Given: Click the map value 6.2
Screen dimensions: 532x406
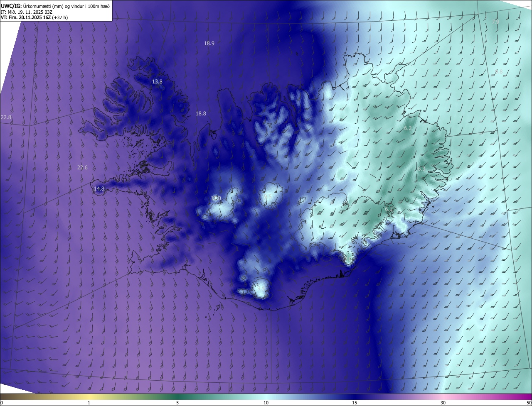Looking at the screenshot, I should (408, 128).
